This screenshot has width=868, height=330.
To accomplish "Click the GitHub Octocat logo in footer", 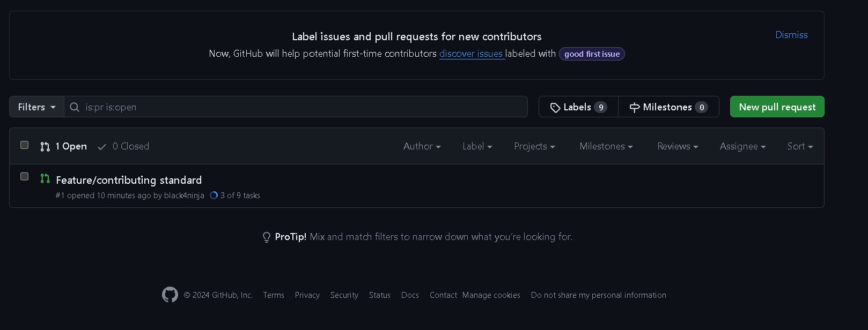I will tap(170, 295).
